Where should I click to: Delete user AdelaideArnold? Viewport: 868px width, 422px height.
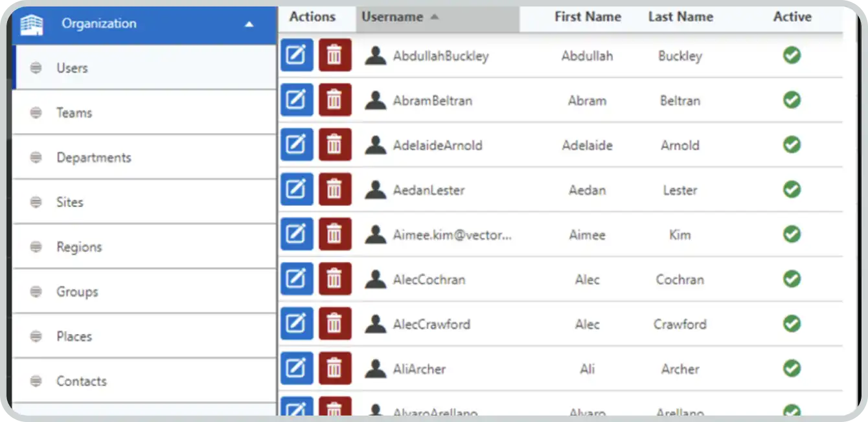335,144
